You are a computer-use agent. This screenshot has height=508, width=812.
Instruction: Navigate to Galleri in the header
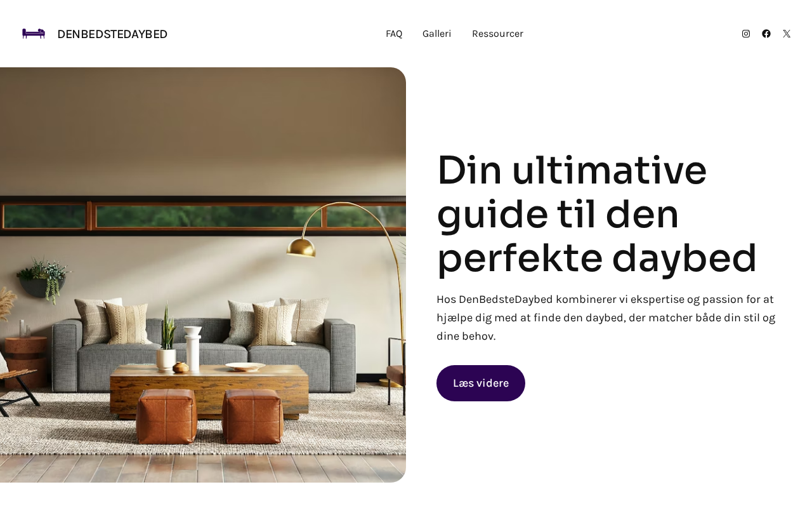437,34
